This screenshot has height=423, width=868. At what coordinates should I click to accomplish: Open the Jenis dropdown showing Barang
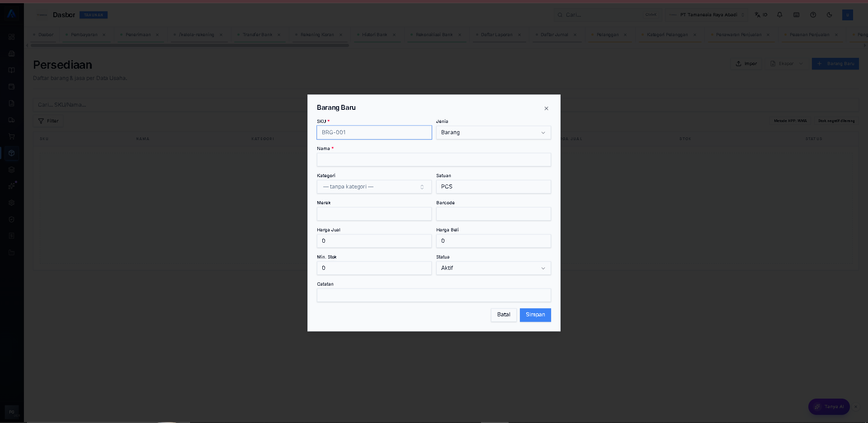tap(494, 132)
